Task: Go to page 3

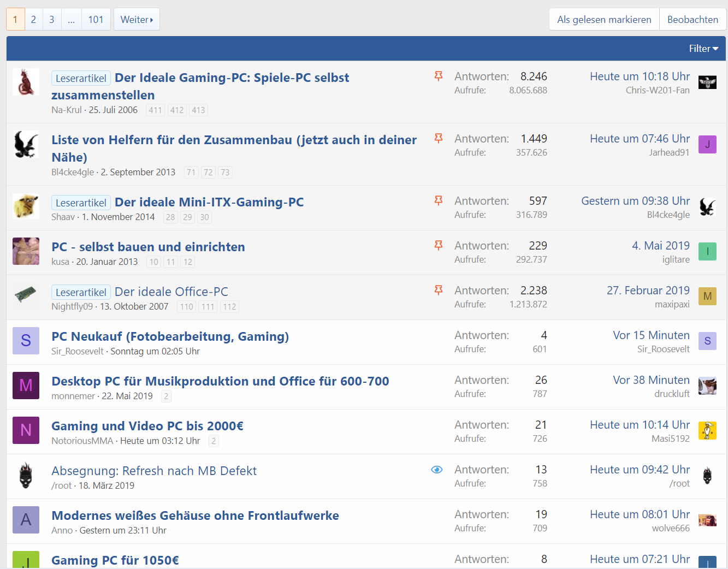Action: (52, 19)
